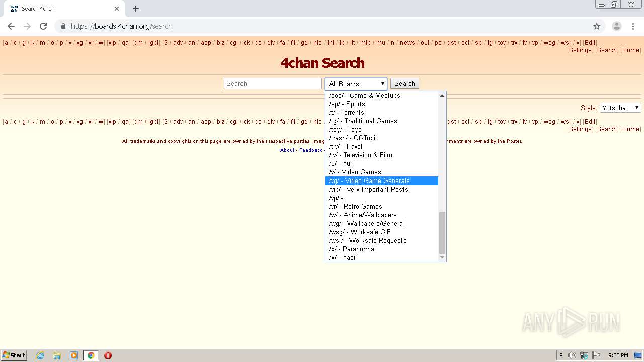644x362 pixels.
Task: Open bottom Home link
Action: 630,129
